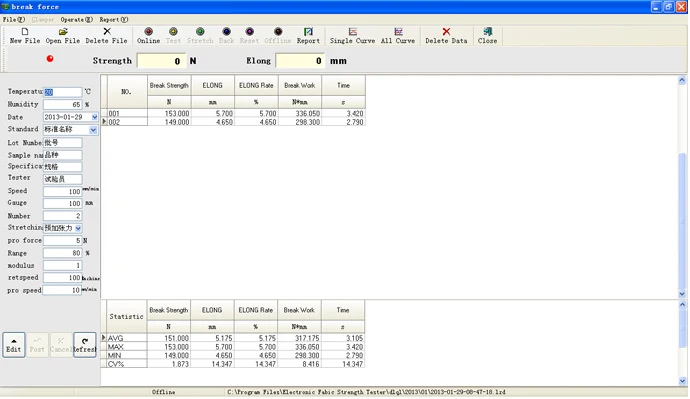
Task: Click the Time column header in results table
Action: (343, 86)
